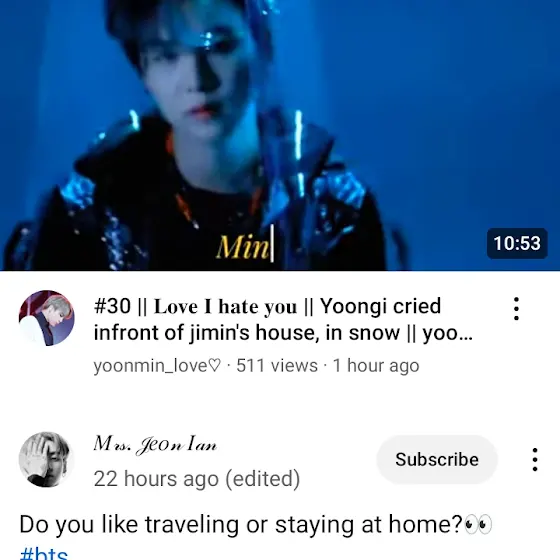Screen dimensions: 560x560
Task: Open the #bts hashtag link
Action: [44, 553]
